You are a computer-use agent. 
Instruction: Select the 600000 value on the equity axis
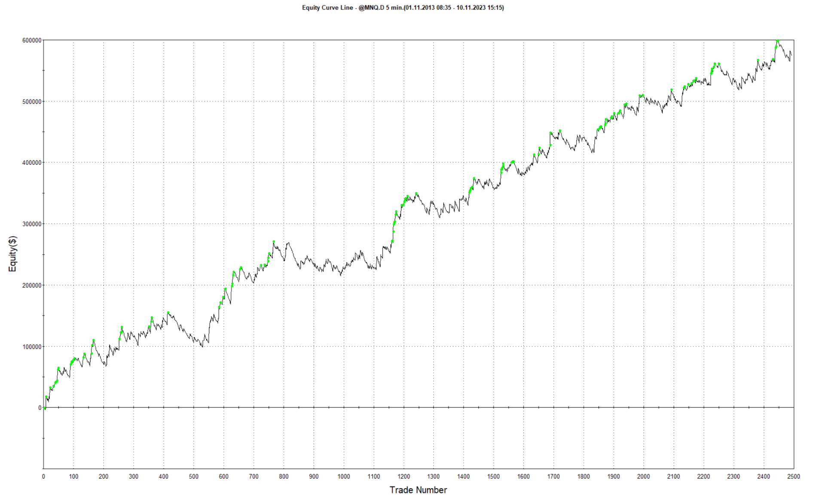pos(32,40)
